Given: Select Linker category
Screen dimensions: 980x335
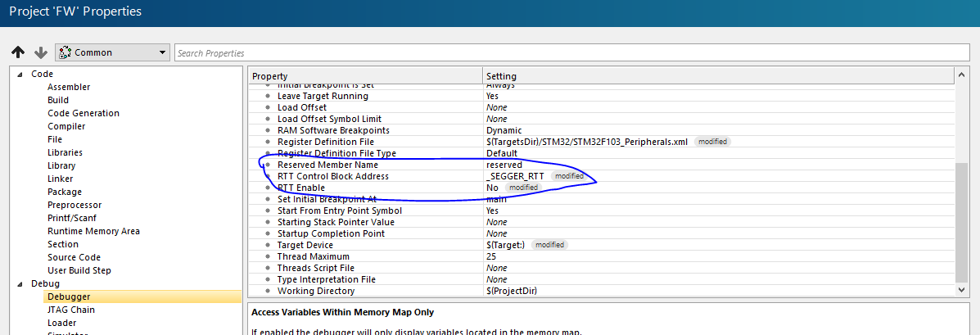Looking at the screenshot, I should 60,179.
